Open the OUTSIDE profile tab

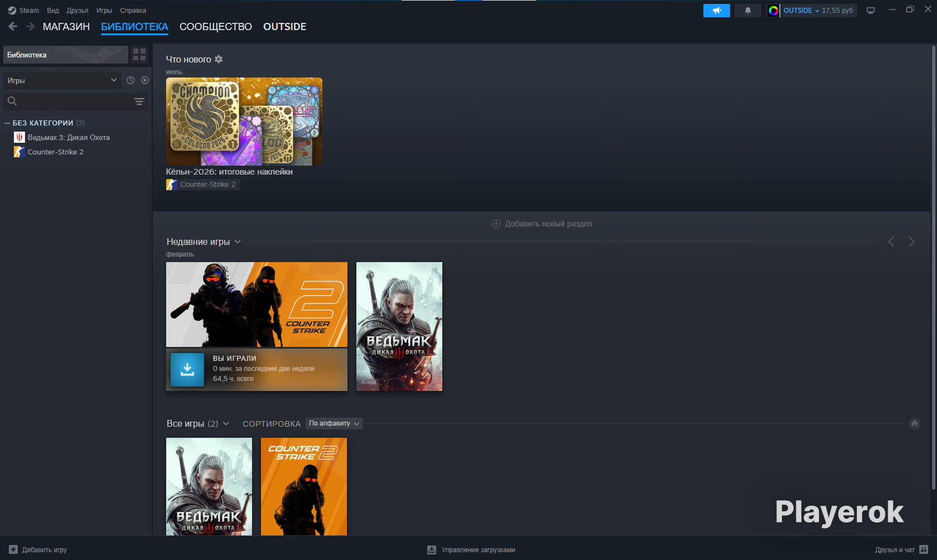pyautogui.click(x=285, y=27)
